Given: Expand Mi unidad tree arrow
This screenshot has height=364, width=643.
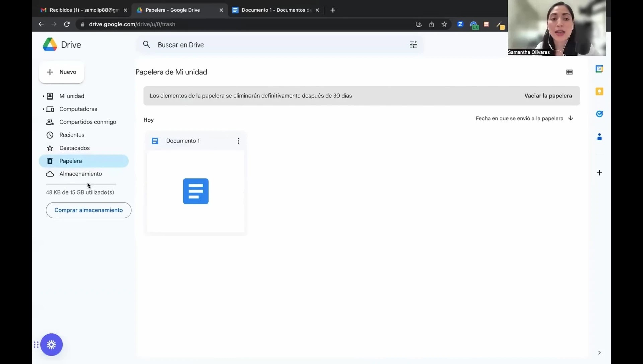Looking at the screenshot, I should point(43,96).
